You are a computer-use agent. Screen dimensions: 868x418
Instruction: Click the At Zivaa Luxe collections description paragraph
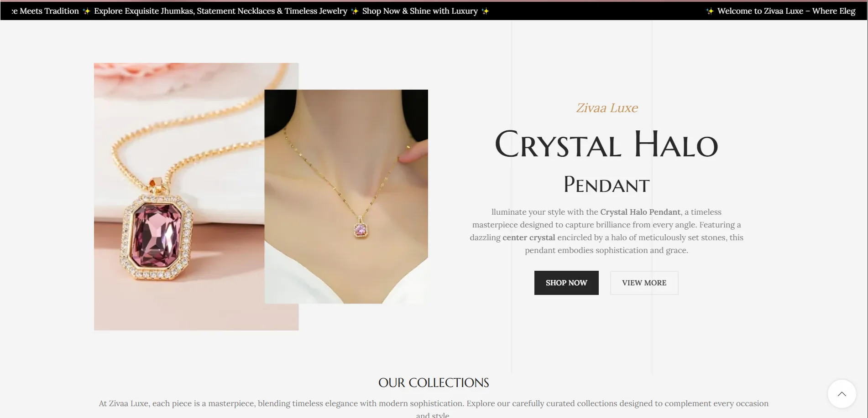point(434,409)
